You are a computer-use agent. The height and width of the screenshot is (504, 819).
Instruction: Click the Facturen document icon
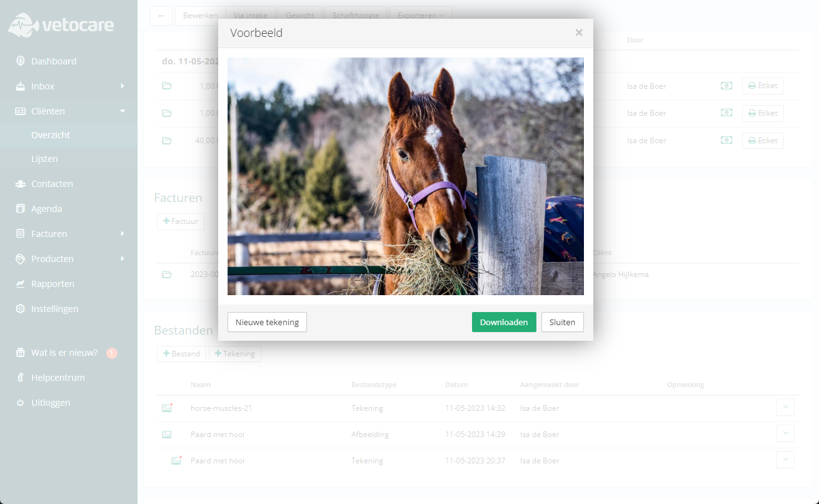(20, 234)
